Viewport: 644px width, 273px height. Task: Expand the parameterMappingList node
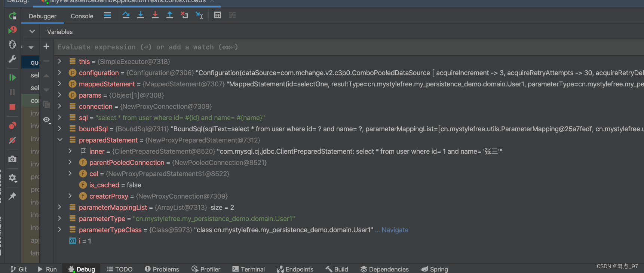tap(59, 207)
